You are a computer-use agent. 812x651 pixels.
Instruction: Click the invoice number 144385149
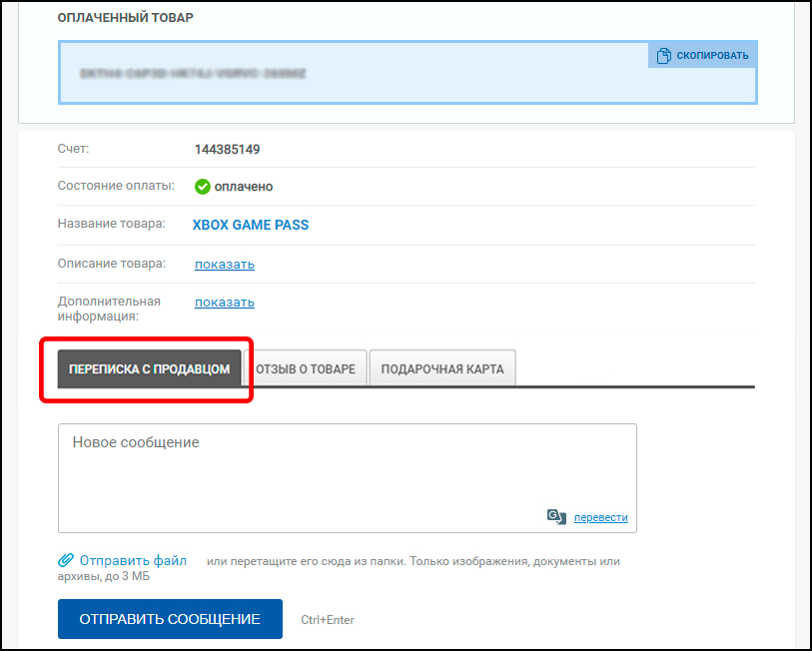[x=227, y=150]
